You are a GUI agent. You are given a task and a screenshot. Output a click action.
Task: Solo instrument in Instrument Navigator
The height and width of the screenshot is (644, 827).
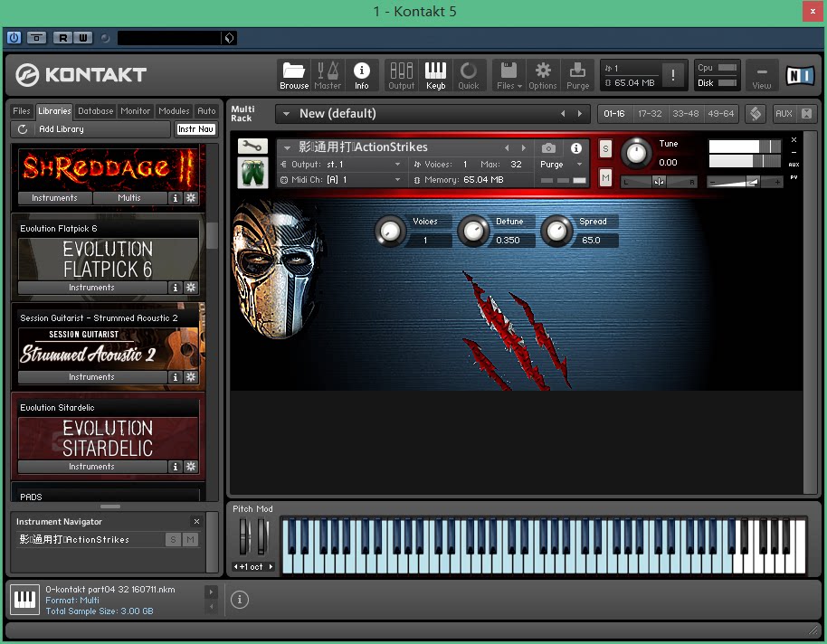point(173,539)
